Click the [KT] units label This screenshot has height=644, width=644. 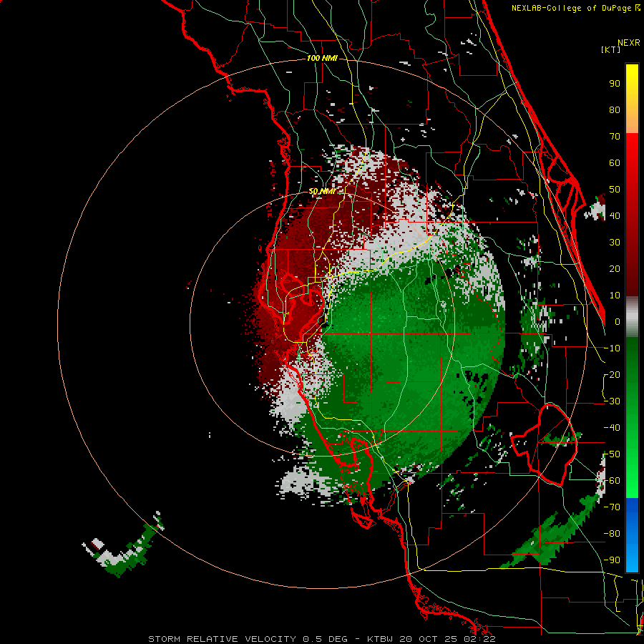610,50
